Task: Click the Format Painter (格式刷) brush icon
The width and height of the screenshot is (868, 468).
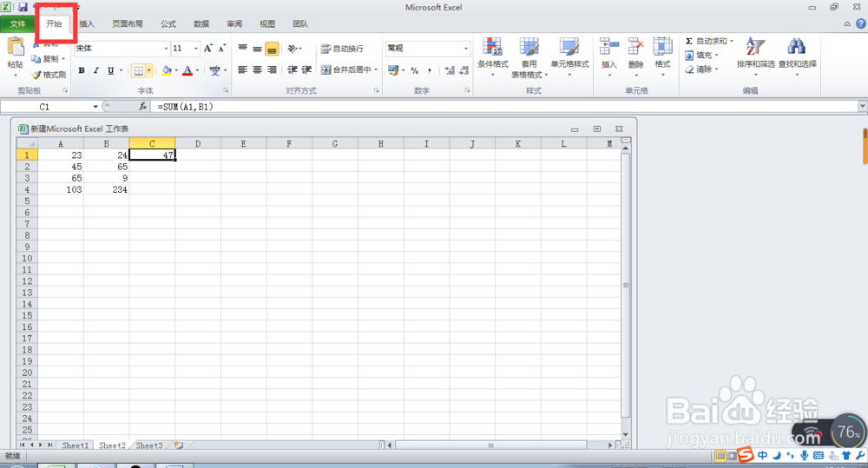Action: coord(36,75)
